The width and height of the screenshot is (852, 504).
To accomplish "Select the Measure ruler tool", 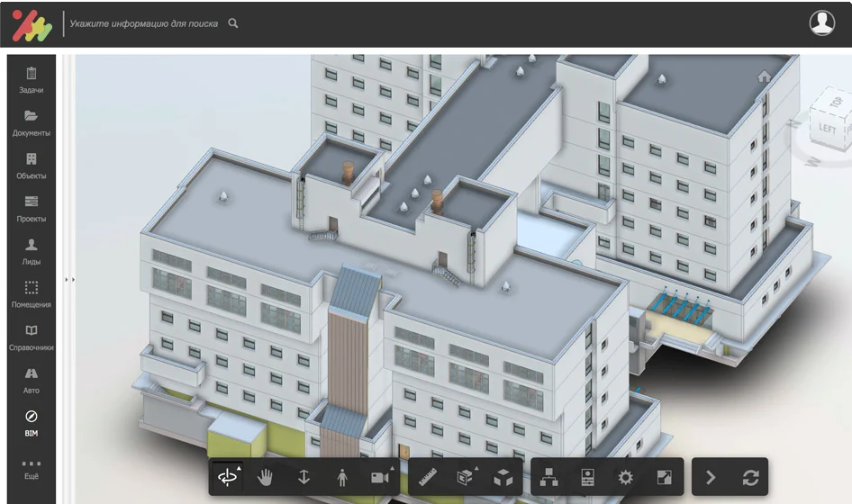I will tap(429, 478).
